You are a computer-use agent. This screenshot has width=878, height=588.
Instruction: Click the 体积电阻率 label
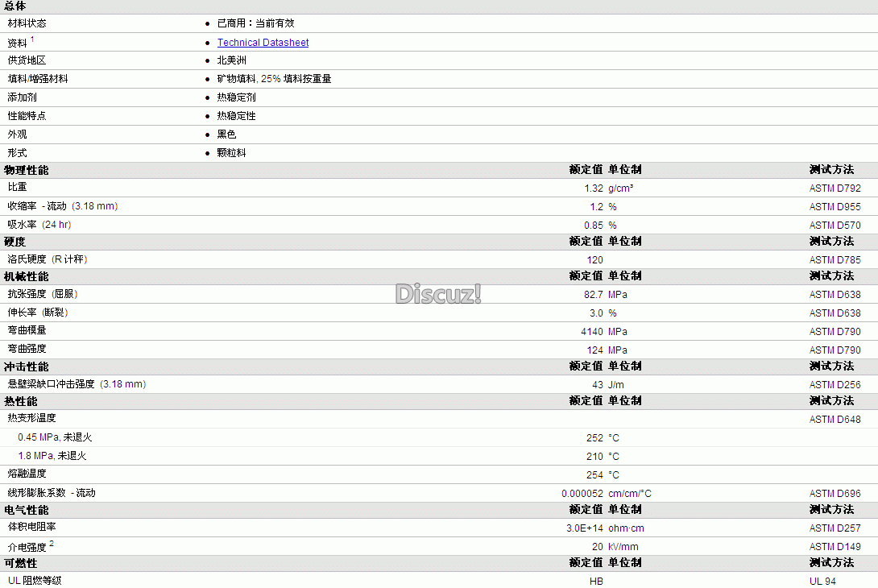[x=32, y=527]
